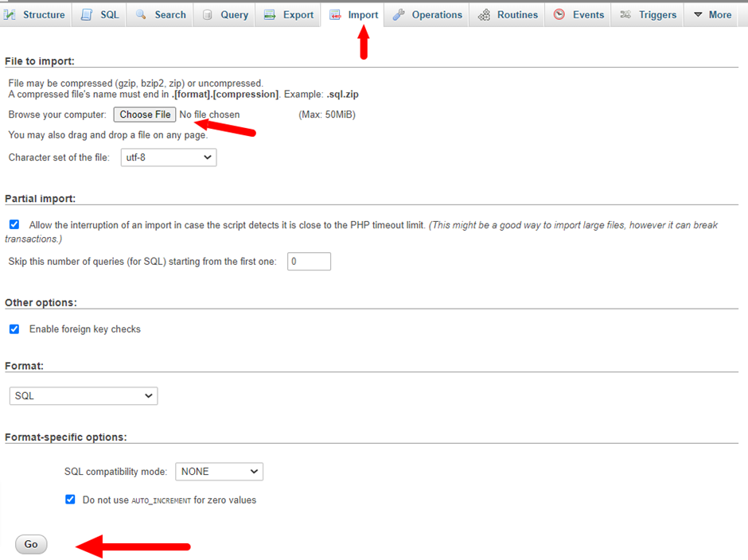
Task: Open the Structure tab
Action: point(36,15)
